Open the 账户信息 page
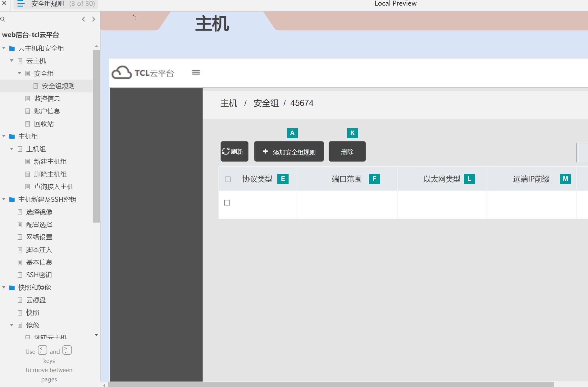This screenshot has width=588, height=387. [x=47, y=111]
